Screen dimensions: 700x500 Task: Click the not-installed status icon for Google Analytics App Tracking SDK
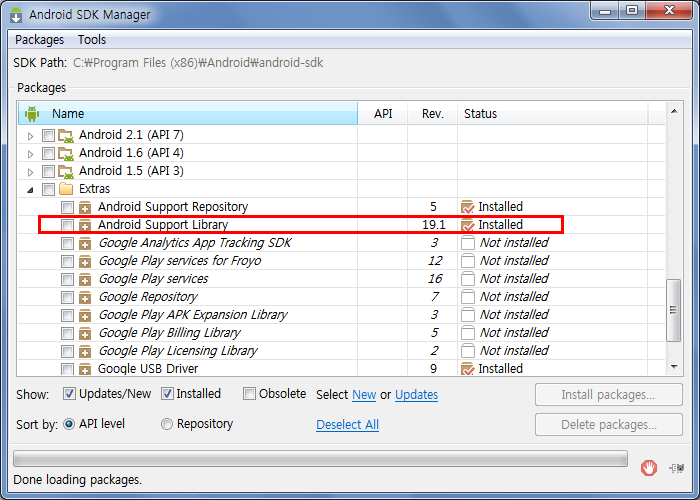[467, 243]
